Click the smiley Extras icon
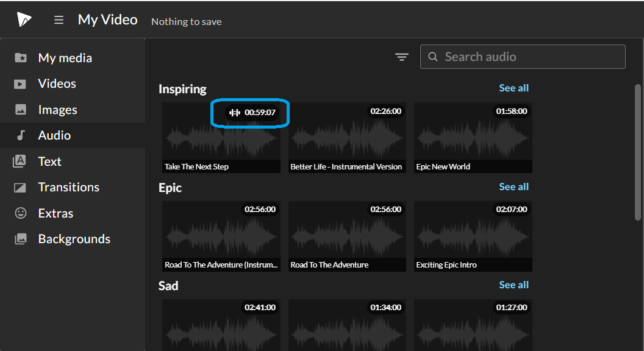This screenshot has width=644, height=351. click(x=21, y=213)
